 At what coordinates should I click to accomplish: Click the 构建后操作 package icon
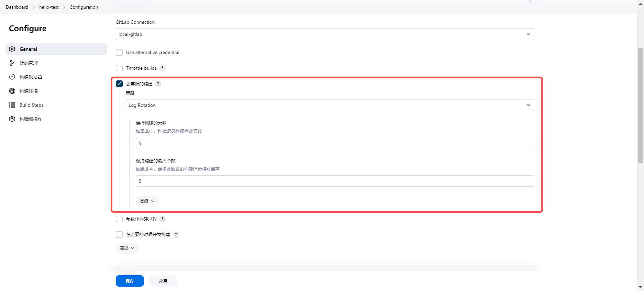[x=12, y=119]
